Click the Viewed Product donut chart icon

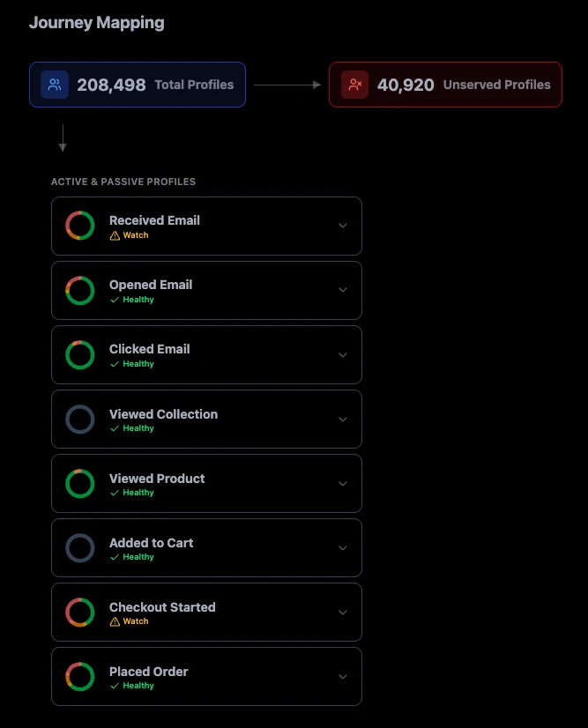coord(80,484)
